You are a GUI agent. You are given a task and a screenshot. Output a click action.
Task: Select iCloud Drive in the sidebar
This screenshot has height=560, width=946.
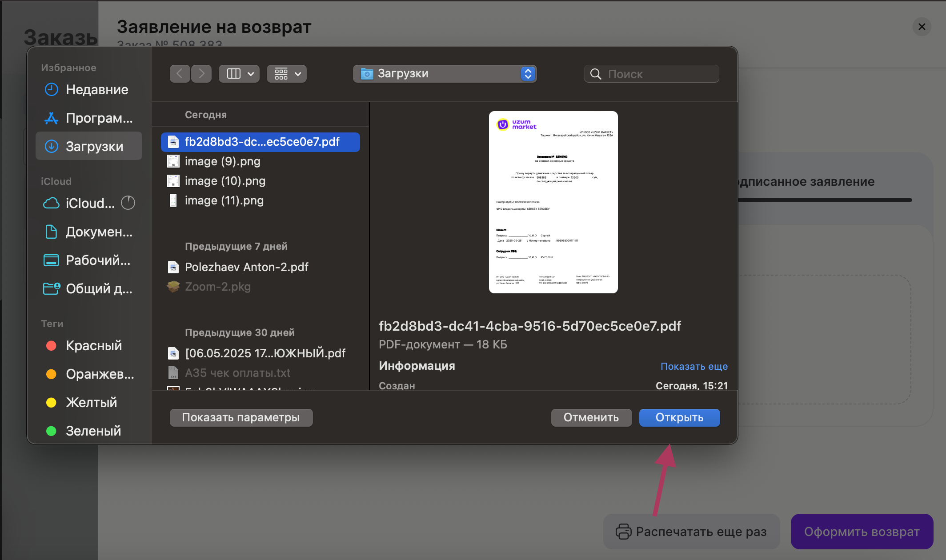coord(89,204)
